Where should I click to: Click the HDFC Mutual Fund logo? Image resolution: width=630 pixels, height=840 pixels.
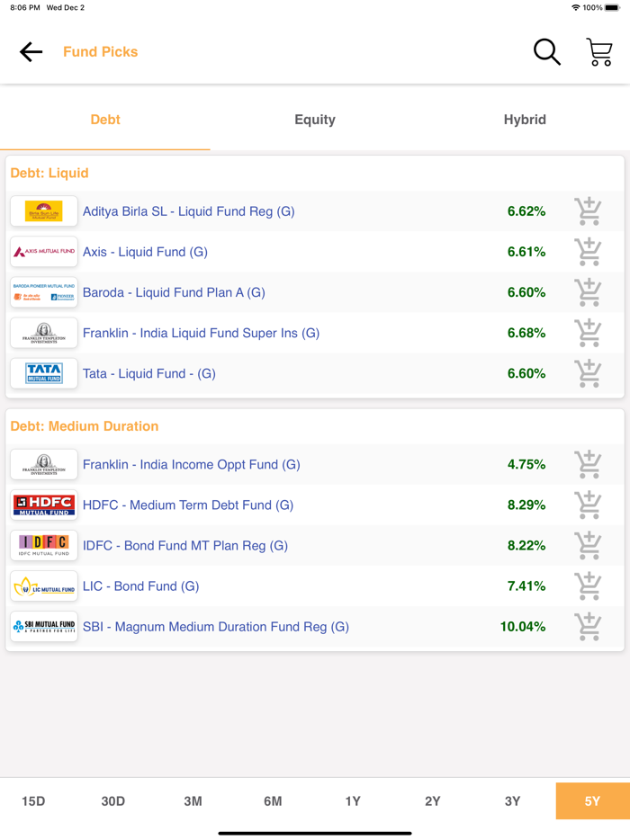point(43,505)
